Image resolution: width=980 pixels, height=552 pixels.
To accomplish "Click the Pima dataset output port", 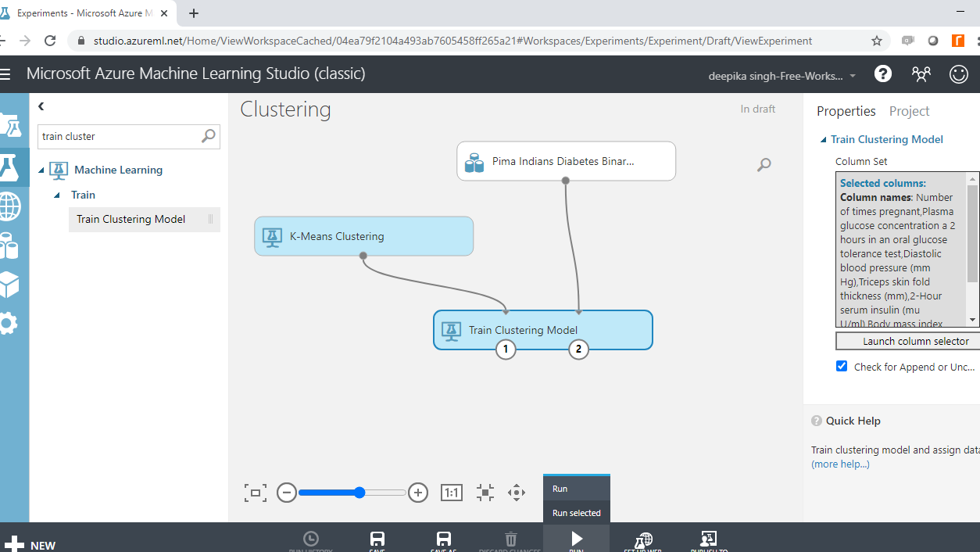I will click(x=566, y=181).
